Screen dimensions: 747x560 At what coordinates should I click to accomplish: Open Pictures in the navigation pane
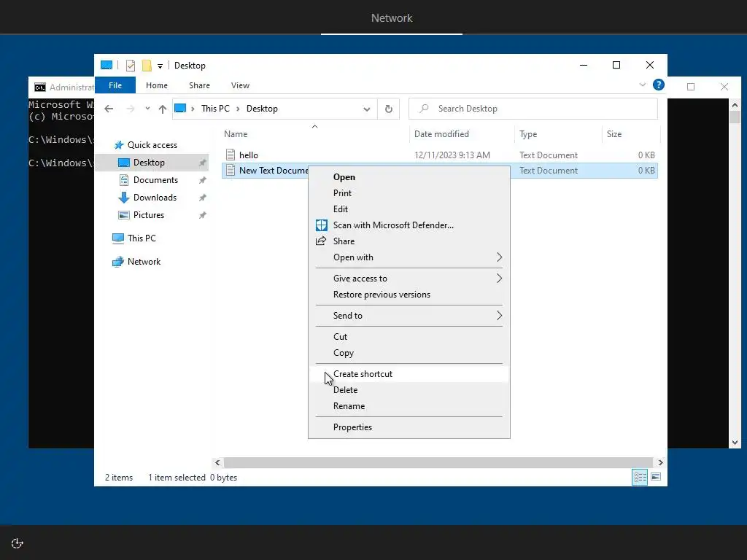point(149,215)
